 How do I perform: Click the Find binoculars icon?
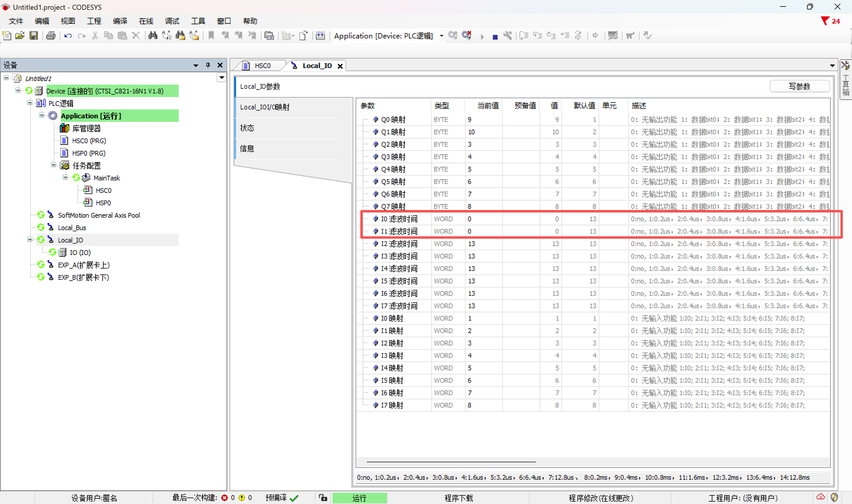point(153,36)
